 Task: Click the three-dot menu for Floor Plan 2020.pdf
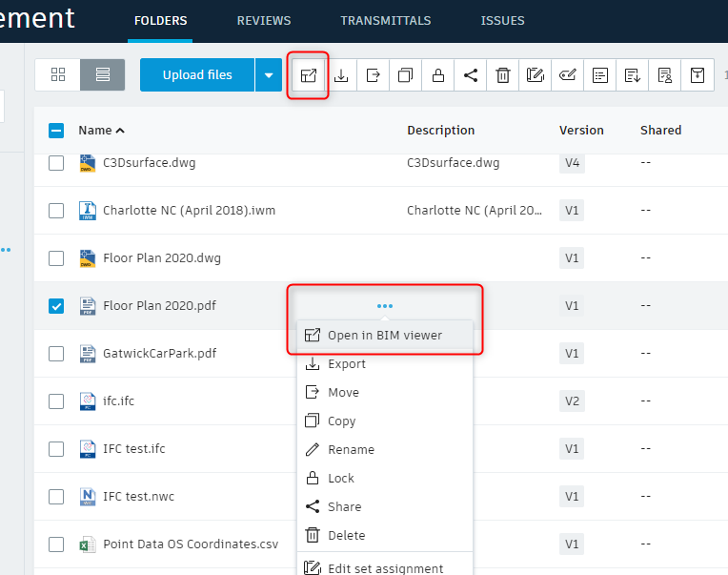click(x=385, y=305)
